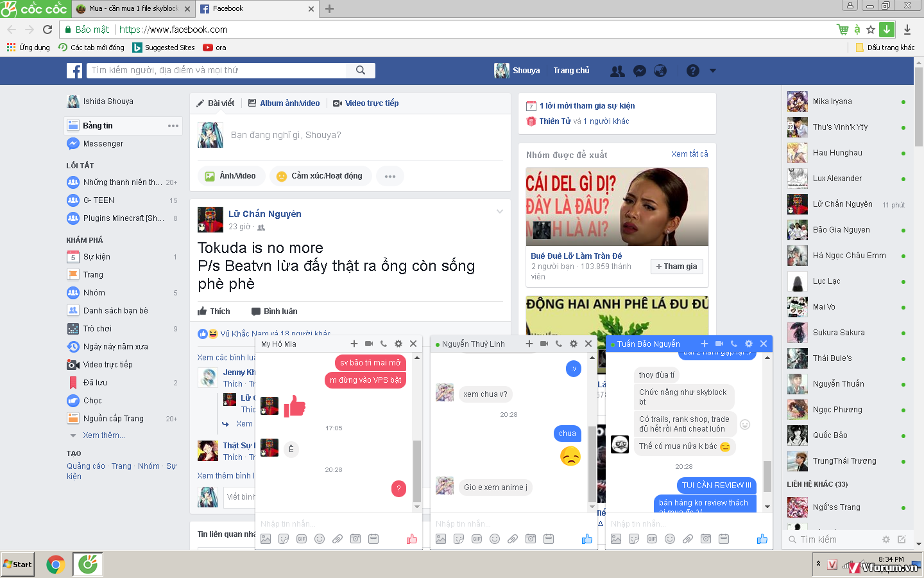The height and width of the screenshot is (578, 924).
Task: Open settings gear in Tuấn Bảo Nguyễn chat
Action: pyautogui.click(x=749, y=344)
